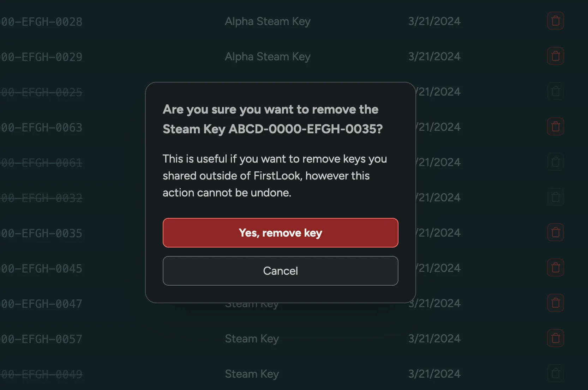Image resolution: width=588 pixels, height=390 pixels.
Task: Select the key code ABCD-0000-EFGH-0028
Action: [41, 22]
